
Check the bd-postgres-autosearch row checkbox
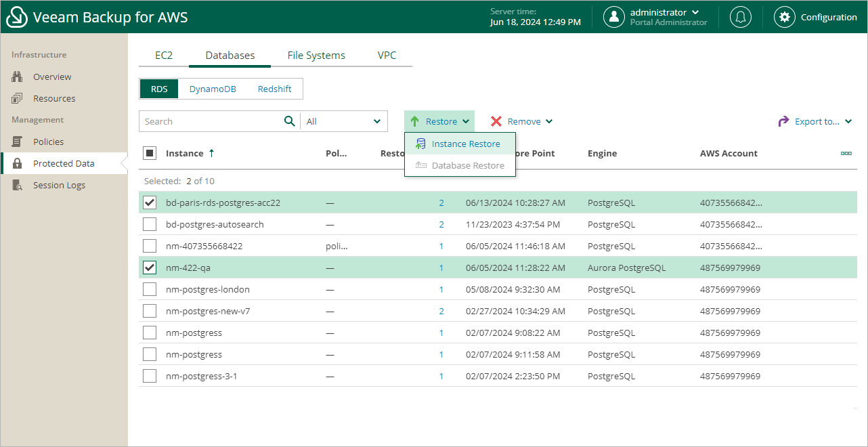point(150,224)
